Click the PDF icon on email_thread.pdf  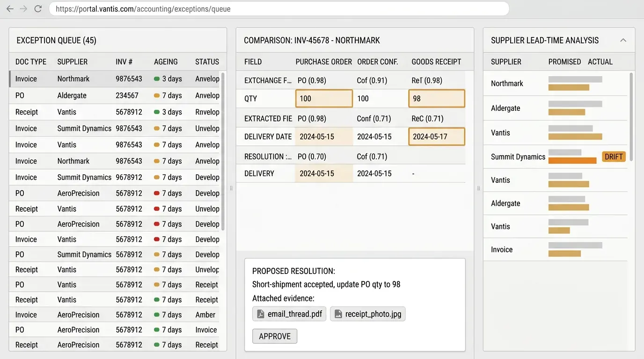[260, 314]
